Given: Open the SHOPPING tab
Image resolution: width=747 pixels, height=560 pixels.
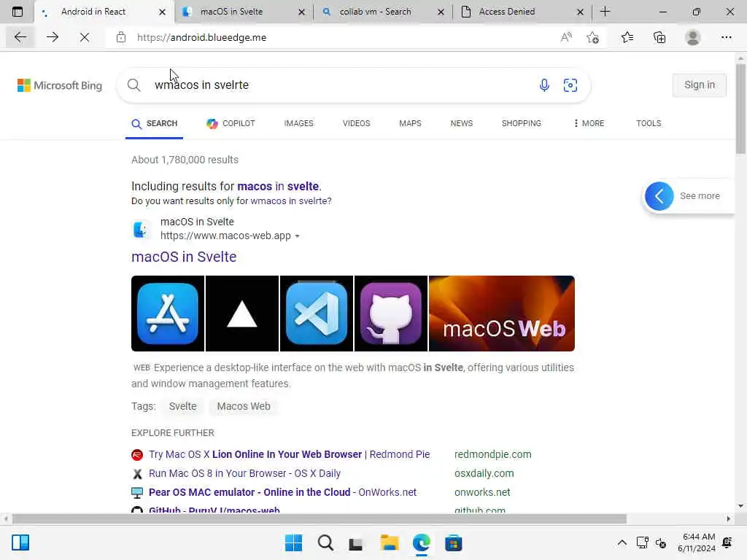Looking at the screenshot, I should point(521,123).
